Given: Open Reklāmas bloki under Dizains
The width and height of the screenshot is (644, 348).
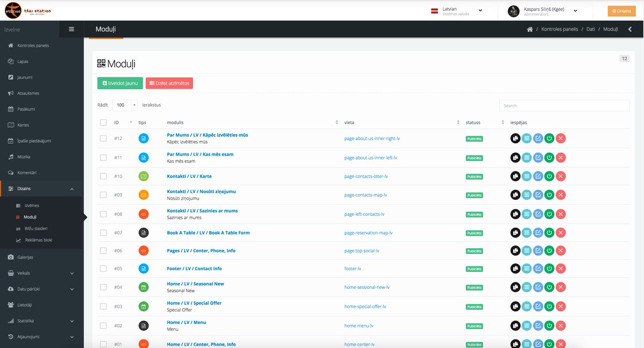Looking at the screenshot, I should 39,240.
